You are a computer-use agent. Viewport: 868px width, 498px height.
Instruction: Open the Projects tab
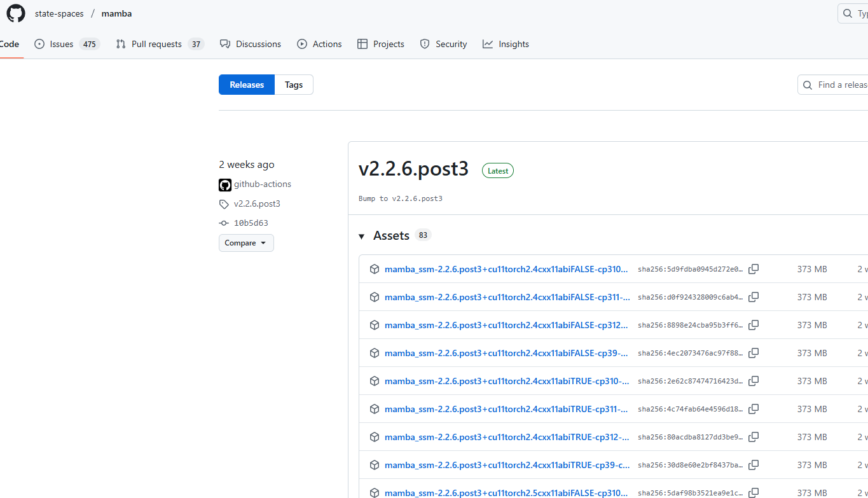381,44
